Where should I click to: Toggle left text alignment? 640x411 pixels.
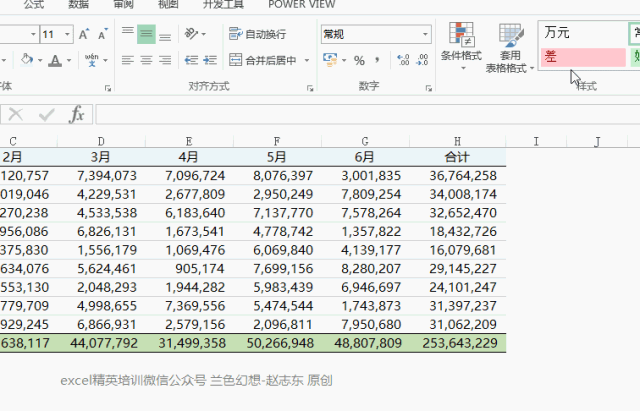[x=129, y=60]
